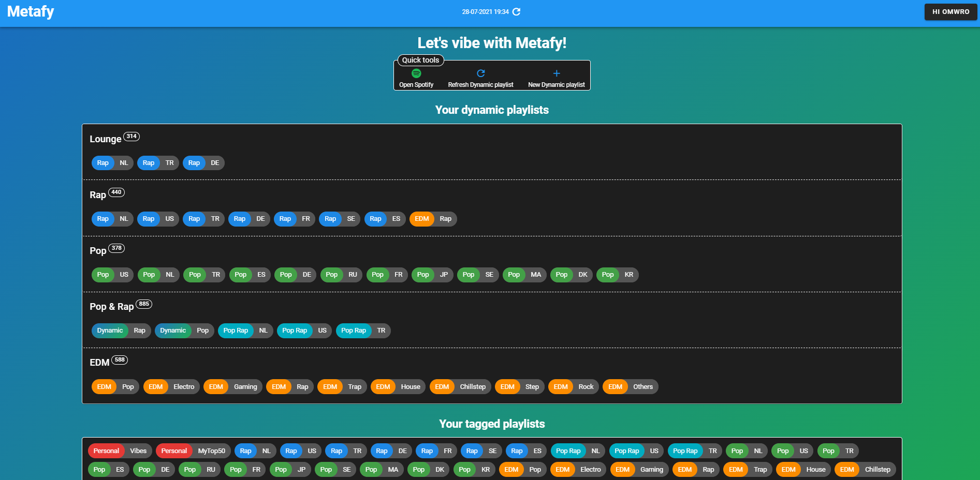The width and height of the screenshot is (980, 480).
Task: Open the Personal MyTop50 tagged playlist
Action: (x=194, y=451)
